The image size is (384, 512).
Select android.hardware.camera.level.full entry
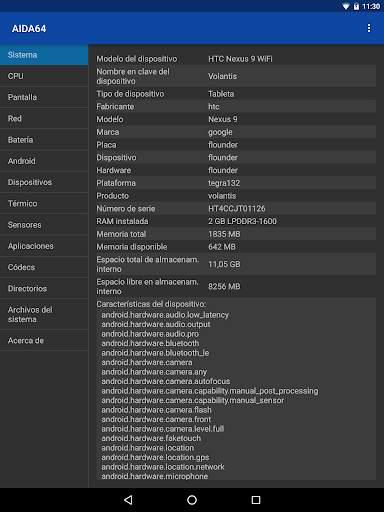pos(163,429)
